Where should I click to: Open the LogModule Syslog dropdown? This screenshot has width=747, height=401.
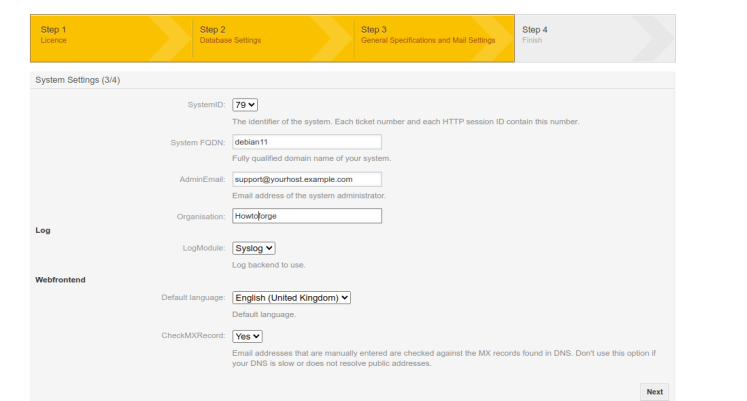254,248
